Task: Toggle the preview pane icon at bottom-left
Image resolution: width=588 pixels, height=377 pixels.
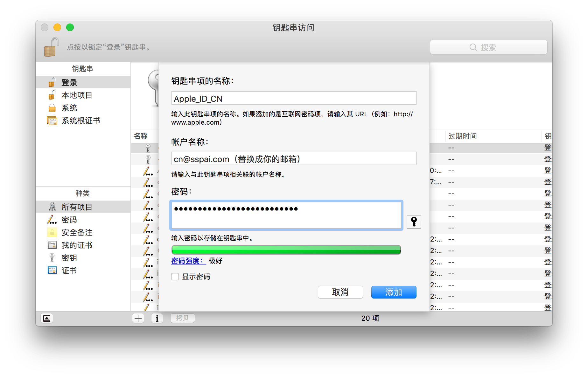Action: click(x=47, y=318)
